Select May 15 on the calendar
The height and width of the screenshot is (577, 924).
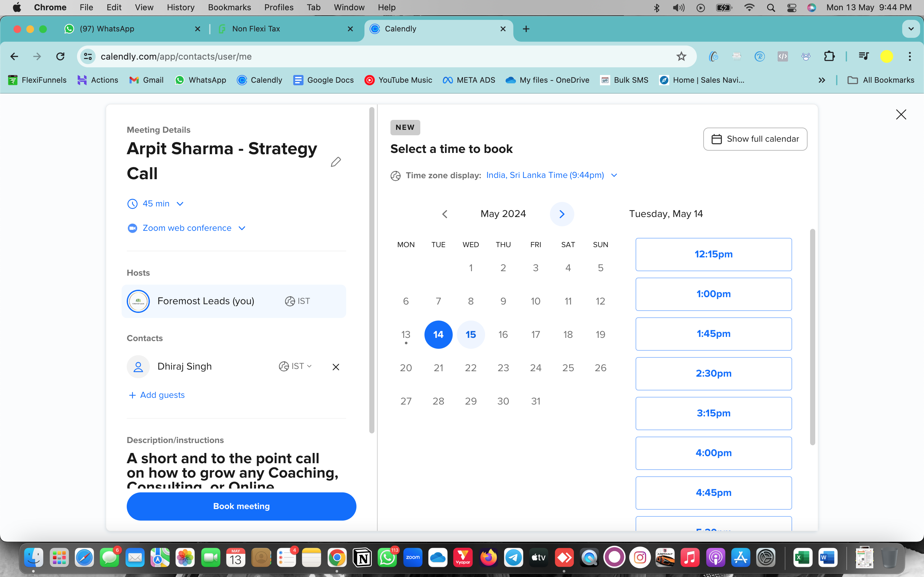pos(470,335)
